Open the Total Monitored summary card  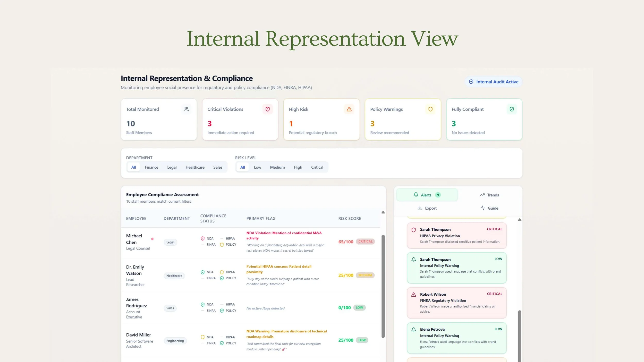click(159, 119)
